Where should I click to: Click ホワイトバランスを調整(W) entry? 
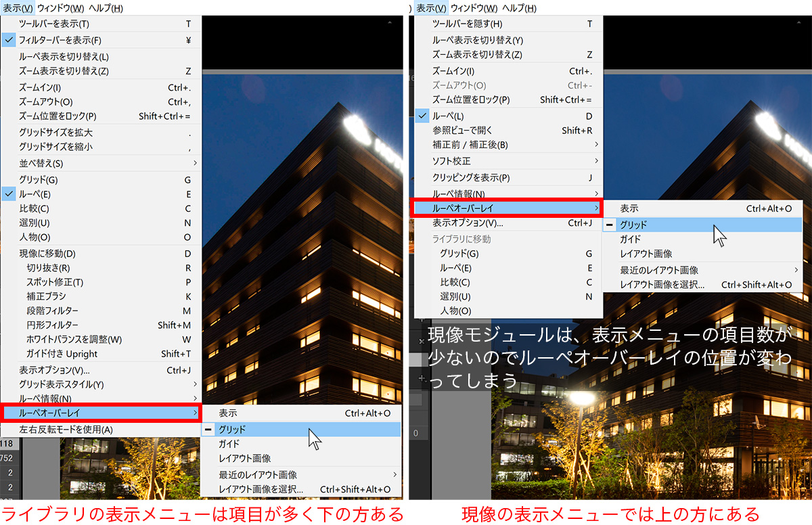coord(74,340)
